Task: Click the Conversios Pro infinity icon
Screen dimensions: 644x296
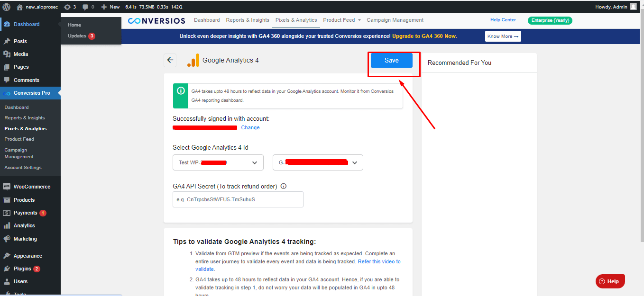Action: (7, 93)
